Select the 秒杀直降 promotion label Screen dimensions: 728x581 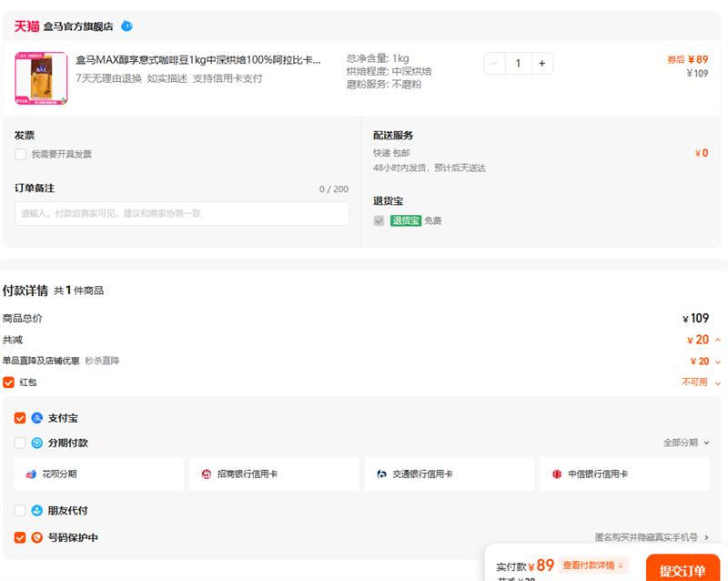[x=102, y=361]
